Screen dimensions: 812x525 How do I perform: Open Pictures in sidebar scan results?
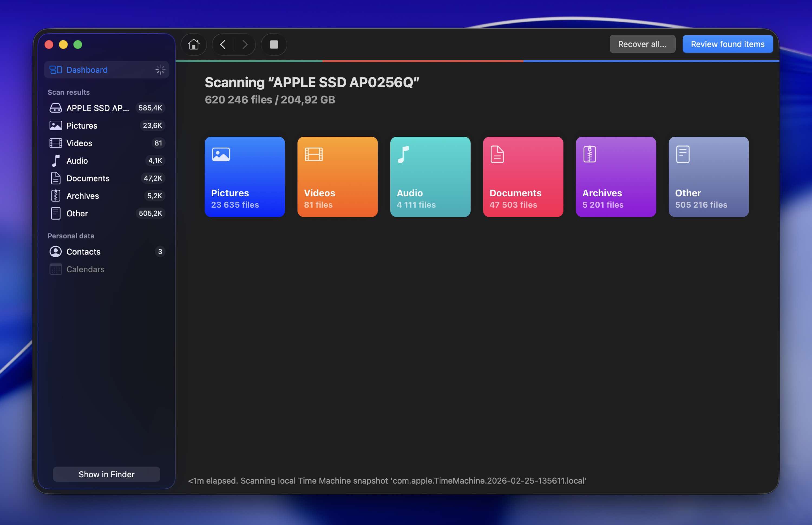(82, 125)
